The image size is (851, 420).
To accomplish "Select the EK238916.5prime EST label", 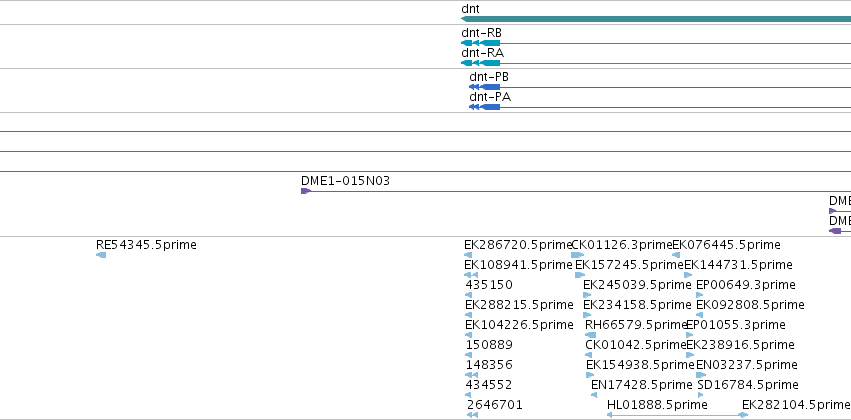I will coord(740,345).
